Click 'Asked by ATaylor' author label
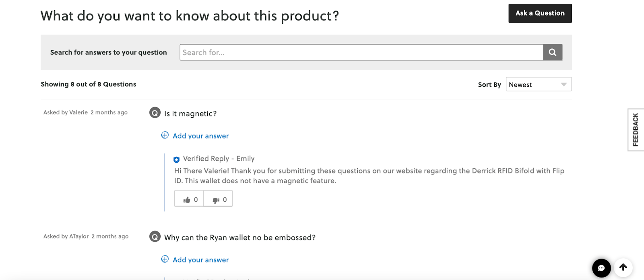This screenshot has width=644, height=280. pyautogui.click(x=66, y=236)
